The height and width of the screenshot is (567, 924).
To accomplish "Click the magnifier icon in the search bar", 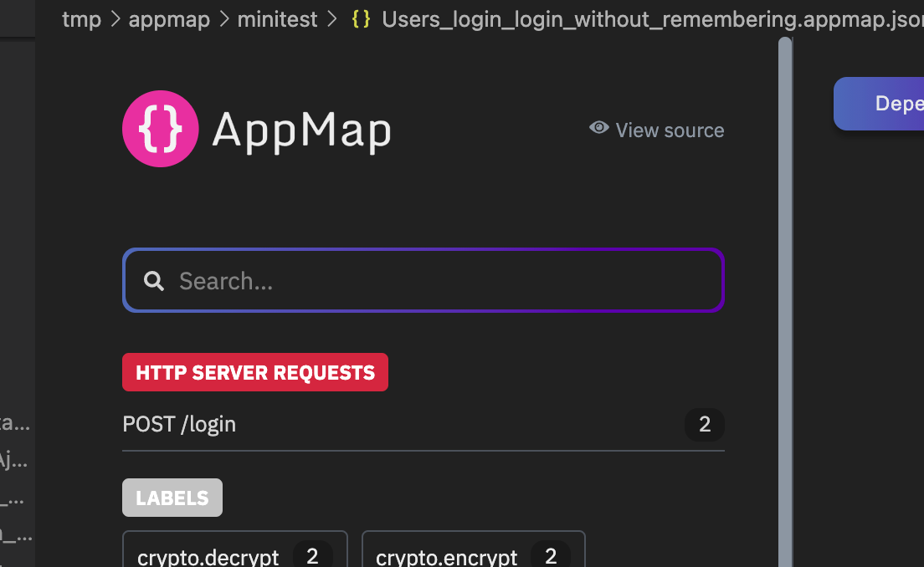I will (x=154, y=281).
